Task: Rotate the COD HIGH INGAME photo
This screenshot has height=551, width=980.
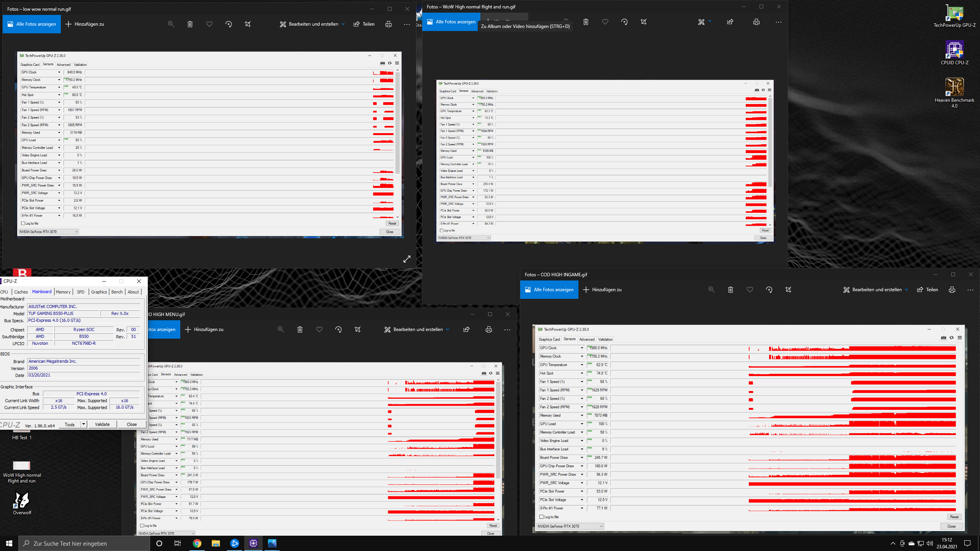Action: pos(769,290)
